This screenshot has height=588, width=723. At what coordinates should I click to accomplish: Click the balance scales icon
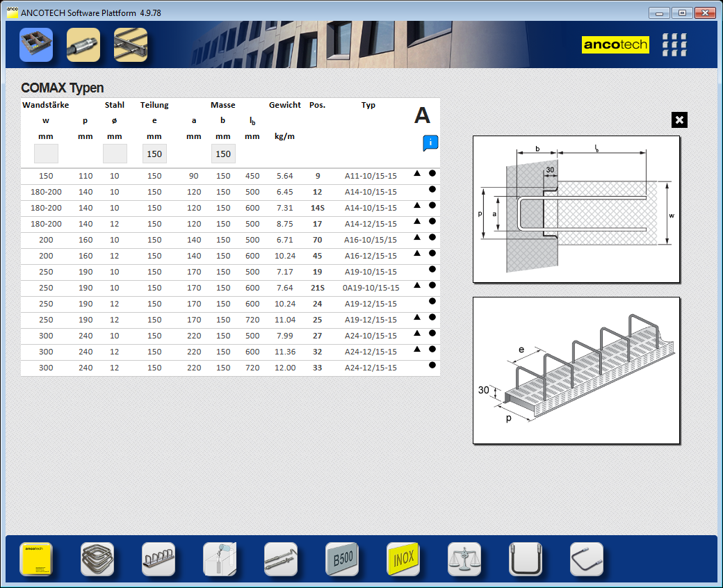(464, 559)
